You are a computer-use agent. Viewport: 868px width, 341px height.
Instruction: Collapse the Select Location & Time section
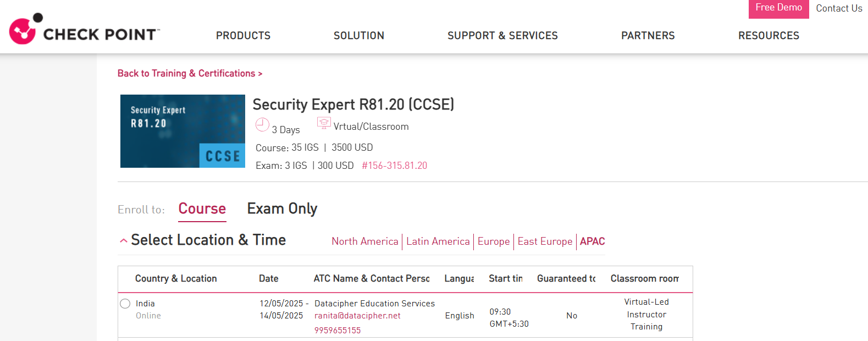tap(124, 240)
